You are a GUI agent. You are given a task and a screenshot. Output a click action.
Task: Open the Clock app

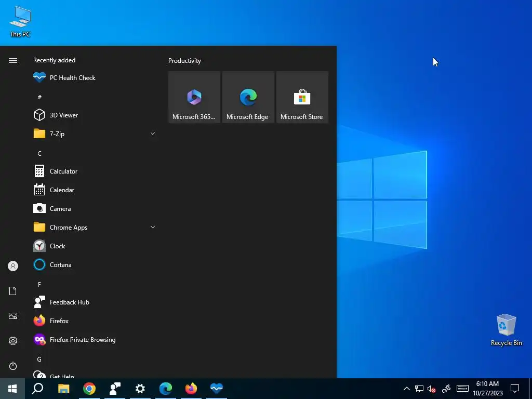click(x=94, y=246)
